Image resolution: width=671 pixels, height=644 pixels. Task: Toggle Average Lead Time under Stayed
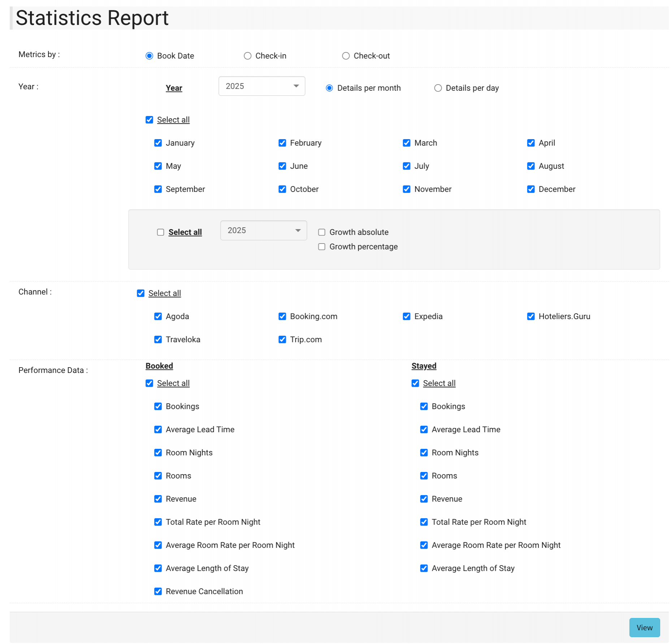[x=424, y=430]
